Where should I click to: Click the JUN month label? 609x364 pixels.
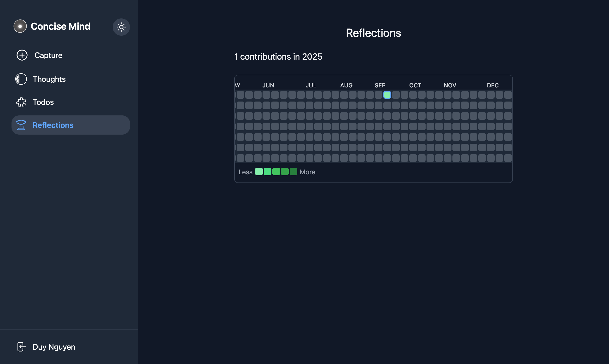(x=268, y=85)
